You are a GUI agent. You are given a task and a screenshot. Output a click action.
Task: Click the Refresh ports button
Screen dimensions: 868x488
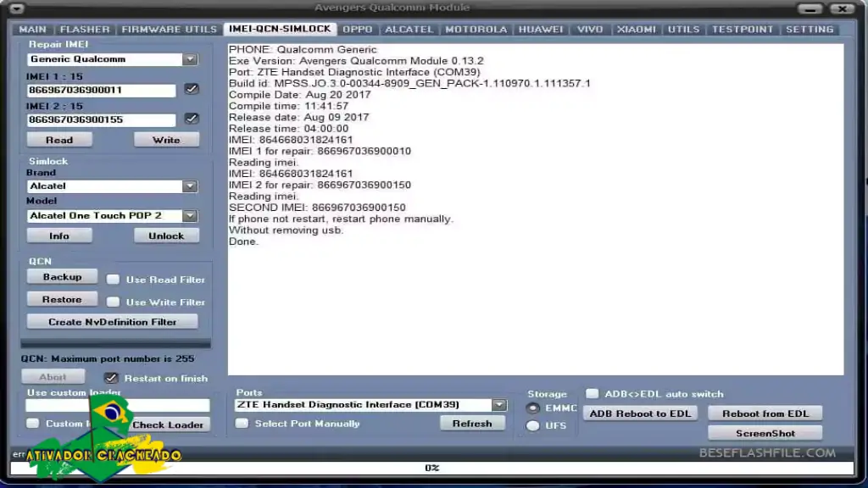pos(472,424)
